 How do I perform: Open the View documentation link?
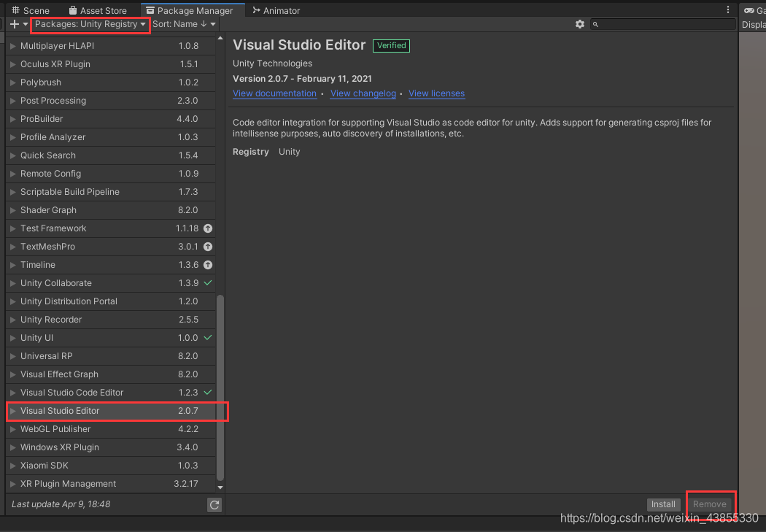[x=274, y=93]
